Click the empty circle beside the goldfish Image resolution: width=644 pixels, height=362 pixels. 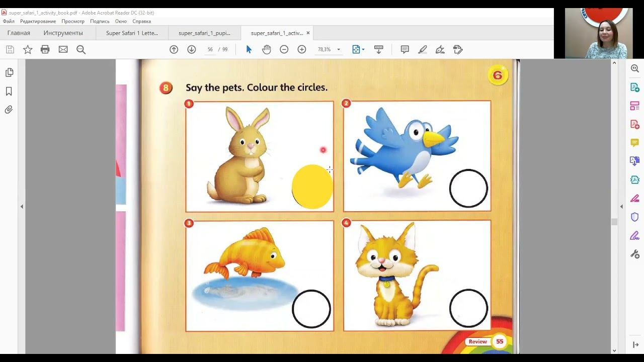(311, 309)
